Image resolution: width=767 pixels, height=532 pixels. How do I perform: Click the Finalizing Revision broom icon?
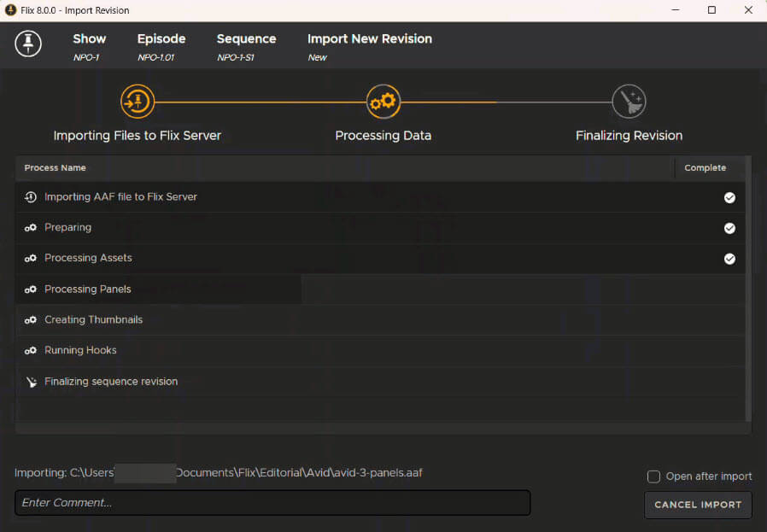629,102
